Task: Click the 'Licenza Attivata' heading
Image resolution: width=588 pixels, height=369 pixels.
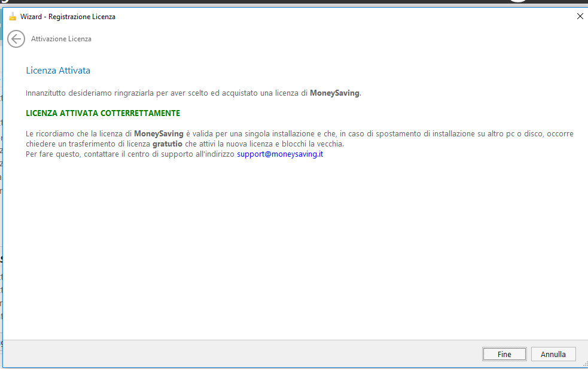Action: (x=58, y=71)
